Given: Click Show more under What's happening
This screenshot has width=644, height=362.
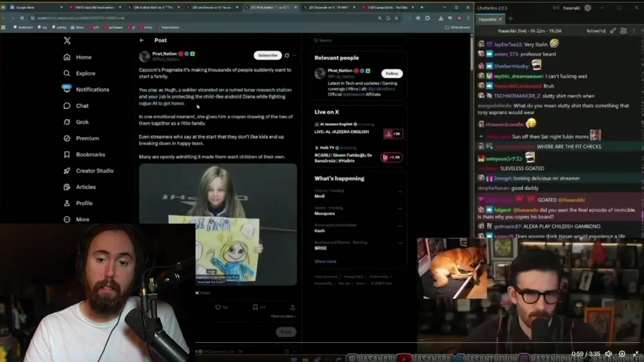Looking at the screenshot, I should coord(325,261).
